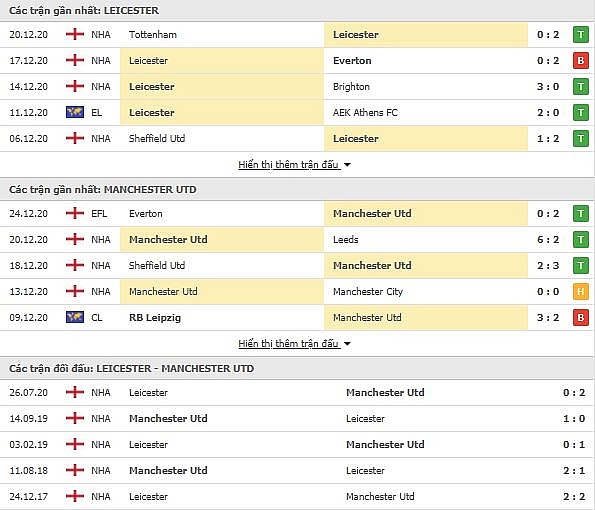Select the AEK Athens FC team name

[x=365, y=113]
